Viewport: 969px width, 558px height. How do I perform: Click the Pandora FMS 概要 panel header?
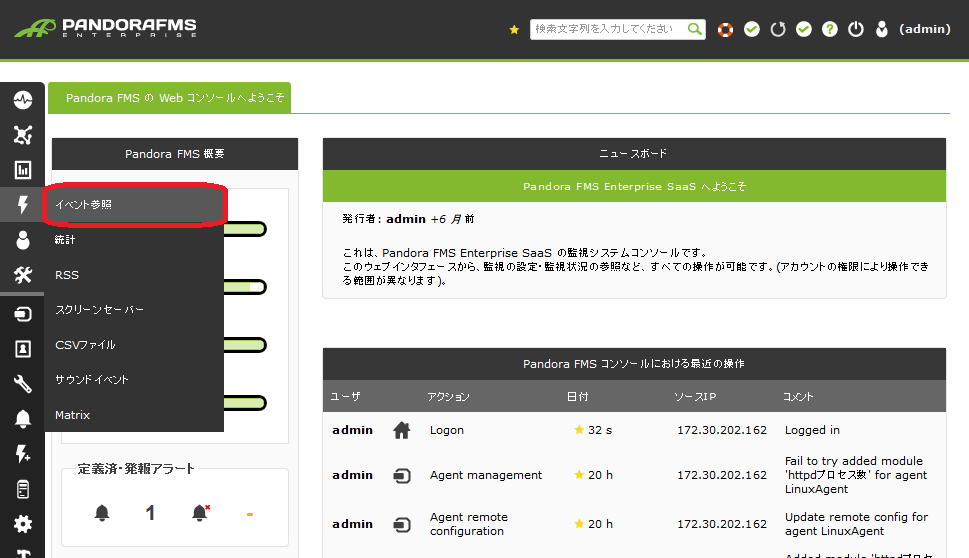[175, 154]
